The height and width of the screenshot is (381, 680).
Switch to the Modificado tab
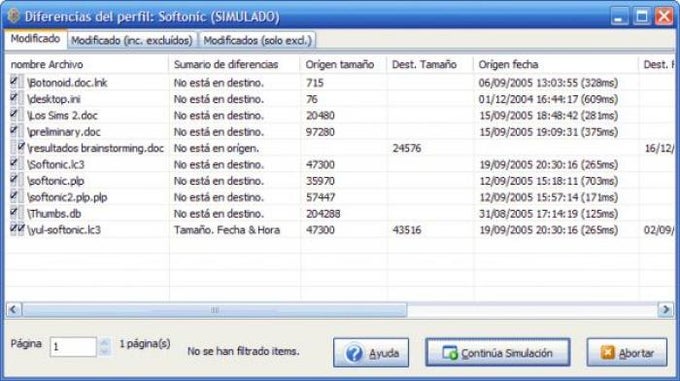pos(36,39)
